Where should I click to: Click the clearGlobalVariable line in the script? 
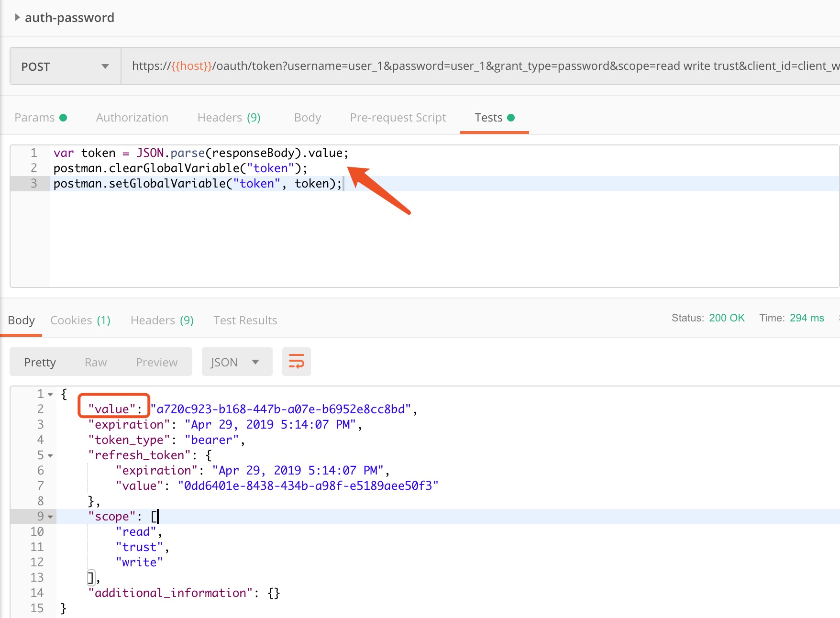(180, 168)
